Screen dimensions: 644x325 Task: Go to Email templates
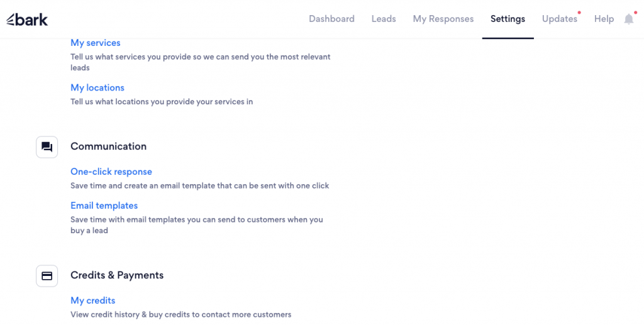(x=104, y=206)
